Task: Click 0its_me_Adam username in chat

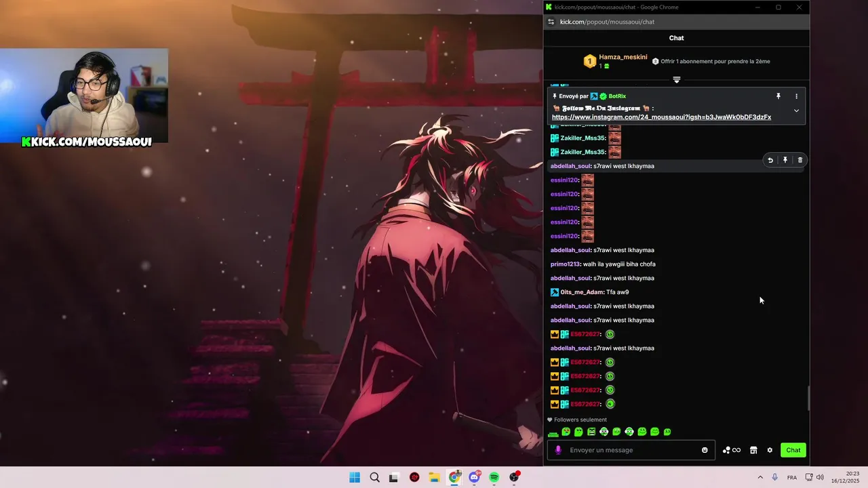Action: [x=582, y=292]
